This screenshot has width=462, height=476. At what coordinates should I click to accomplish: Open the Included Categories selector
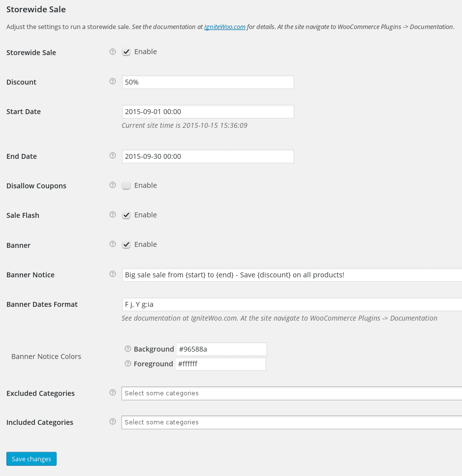pos(292,422)
